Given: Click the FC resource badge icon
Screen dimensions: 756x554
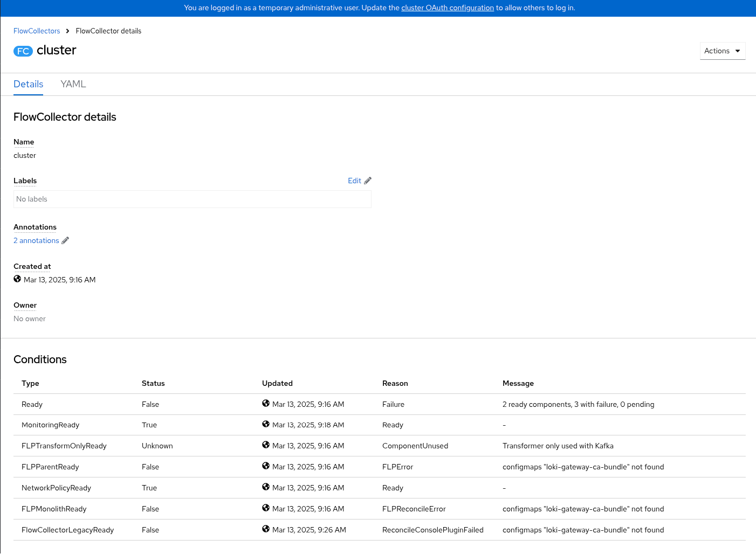Looking at the screenshot, I should [x=23, y=51].
